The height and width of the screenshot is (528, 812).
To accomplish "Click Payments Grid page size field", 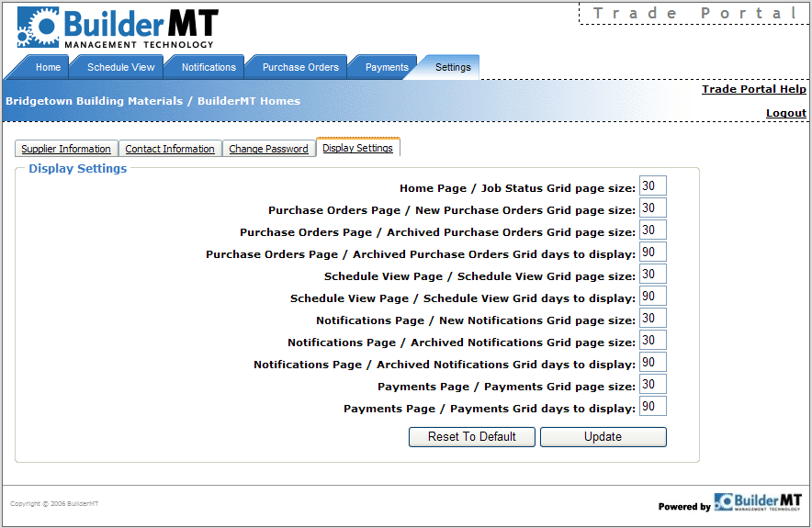I will pyautogui.click(x=652, y=384).
